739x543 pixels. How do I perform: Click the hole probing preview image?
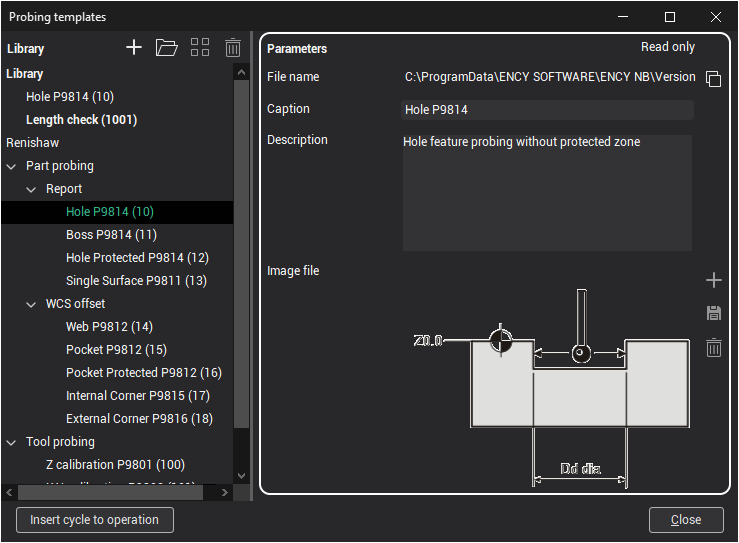click(x=550, y=385)
